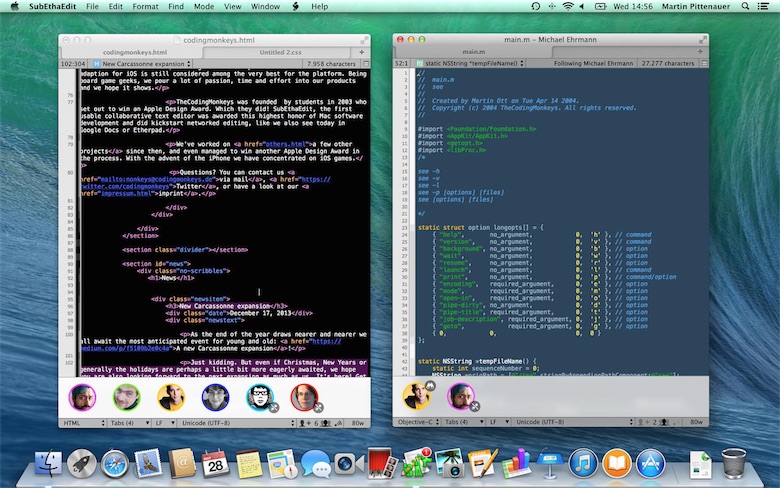Open Tabs (4) dropdown in main.m window
Screen dimensions: 780x488
tap(464, 422)
